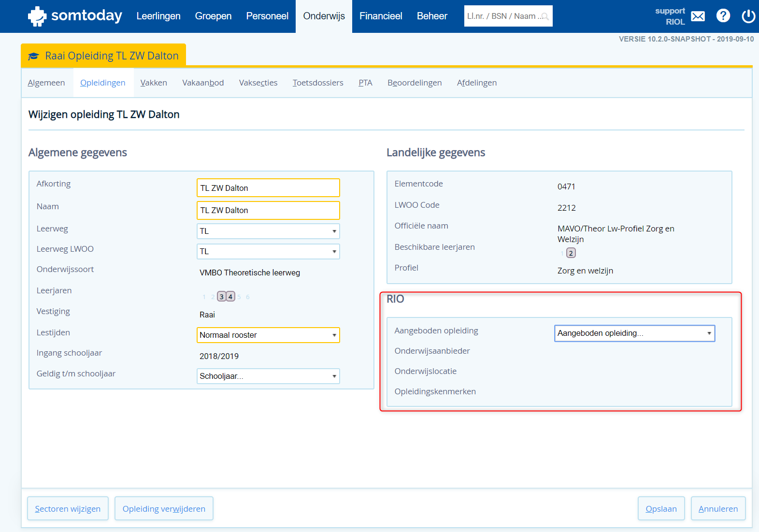Click the Profiel value Zorg en welzijn
This screenshot has height=532, width=759.
coord(585,271)
